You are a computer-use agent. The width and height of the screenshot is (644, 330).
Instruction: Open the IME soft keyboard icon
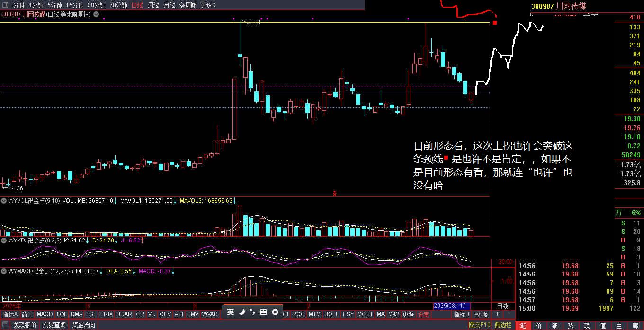(x=263, y=312)
